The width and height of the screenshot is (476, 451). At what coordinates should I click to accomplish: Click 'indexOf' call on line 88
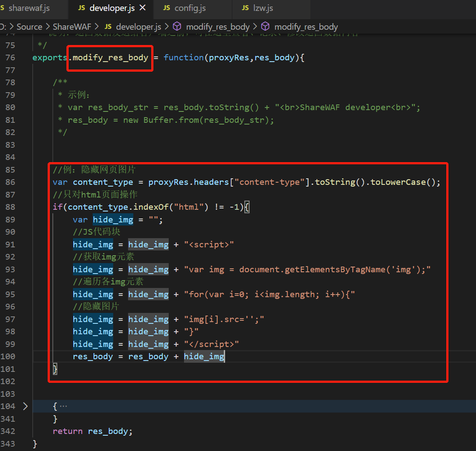click(151, 207)
